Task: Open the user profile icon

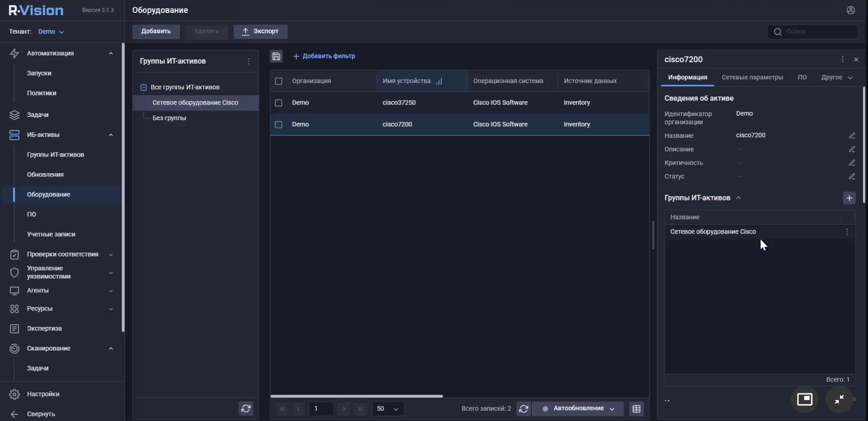Action: (850, 10)
